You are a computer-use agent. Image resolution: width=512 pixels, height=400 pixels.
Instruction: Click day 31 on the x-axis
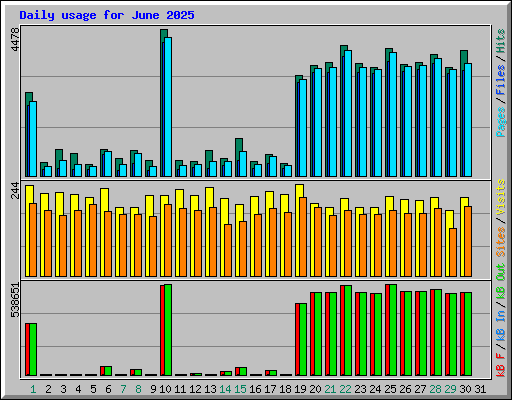[480, 389]
